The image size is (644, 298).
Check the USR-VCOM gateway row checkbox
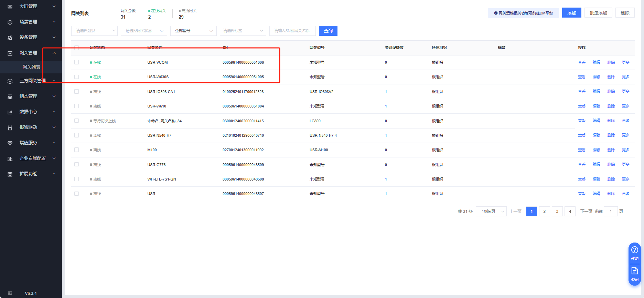pyautogui.click(x=76, y=62)
